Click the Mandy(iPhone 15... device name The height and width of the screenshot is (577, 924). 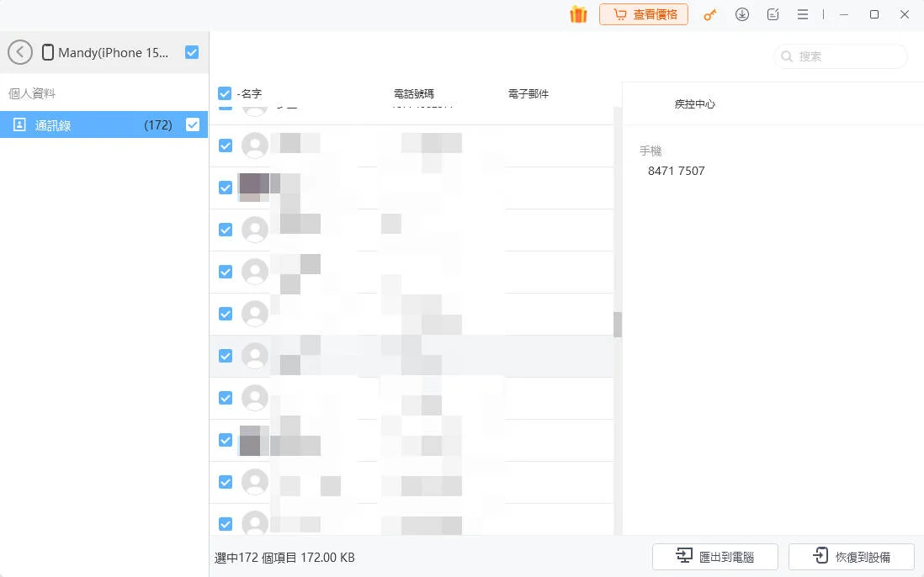pos(113,52)
